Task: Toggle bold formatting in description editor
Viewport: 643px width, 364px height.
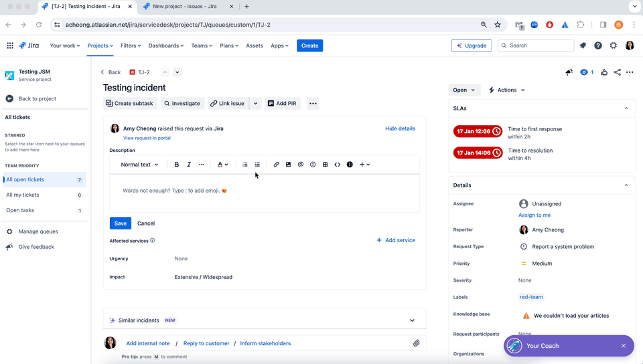Action: [x=177, y=165]
